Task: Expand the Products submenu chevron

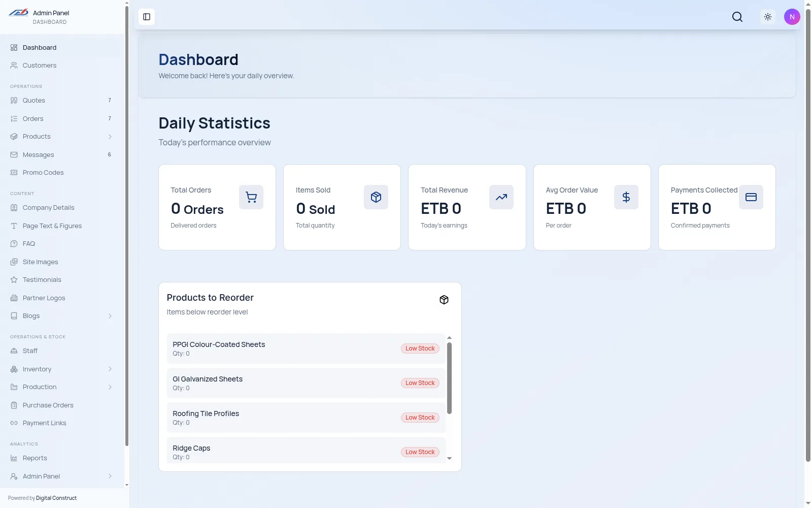Action: click(110, 137)
